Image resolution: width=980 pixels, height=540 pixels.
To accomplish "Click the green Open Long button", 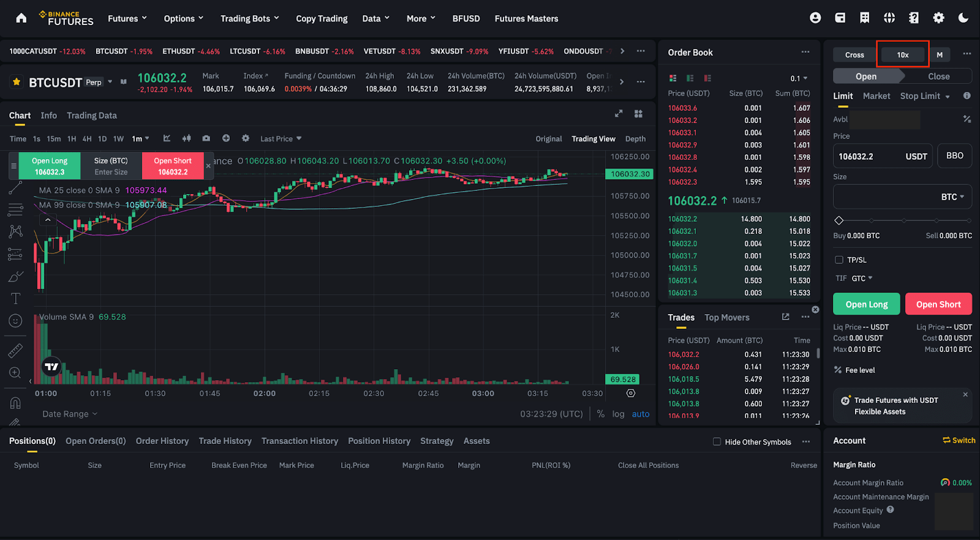I will pos(866,304).
